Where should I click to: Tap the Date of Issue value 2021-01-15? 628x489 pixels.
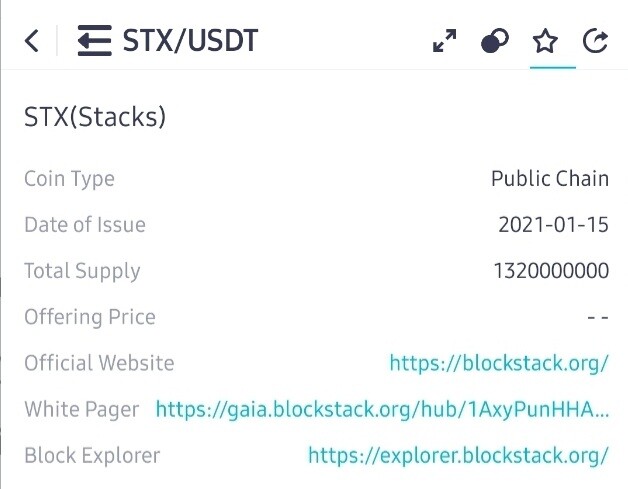click(x=554, y=225)
